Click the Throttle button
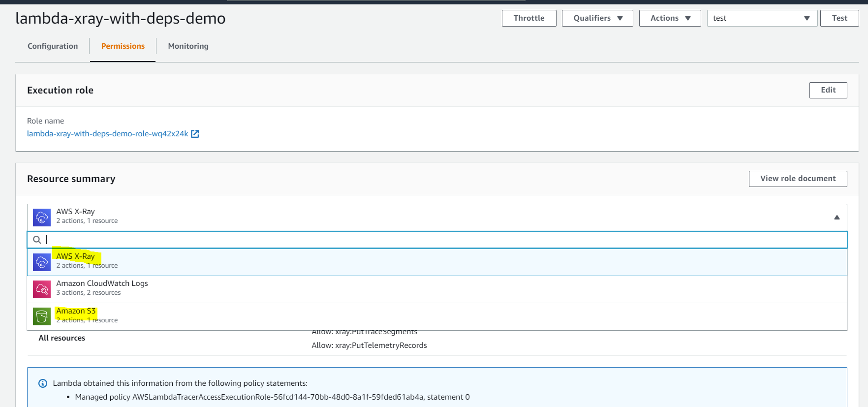 [x=529, y=18]
